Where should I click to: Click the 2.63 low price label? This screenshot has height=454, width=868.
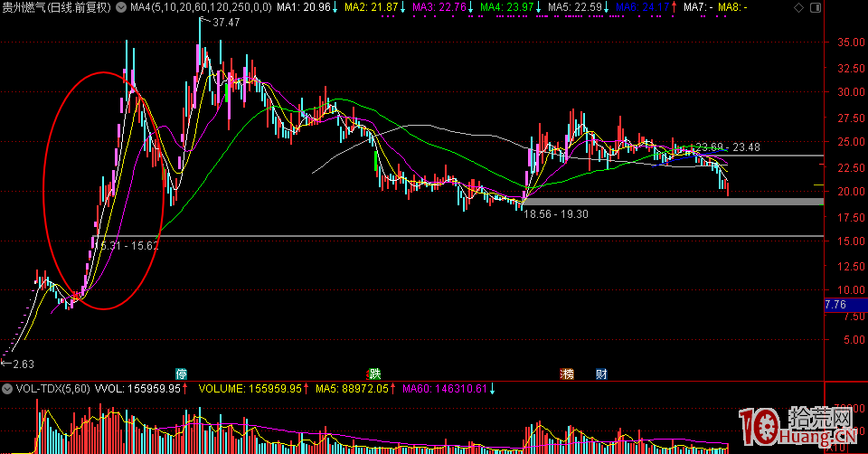(x=24, y=364)
